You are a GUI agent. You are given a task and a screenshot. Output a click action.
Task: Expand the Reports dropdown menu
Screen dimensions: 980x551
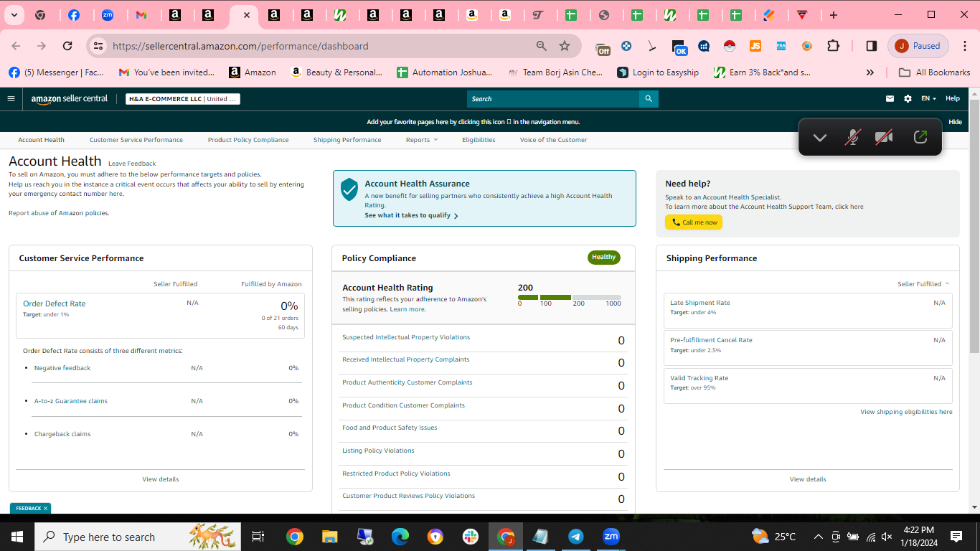[421, 140]
